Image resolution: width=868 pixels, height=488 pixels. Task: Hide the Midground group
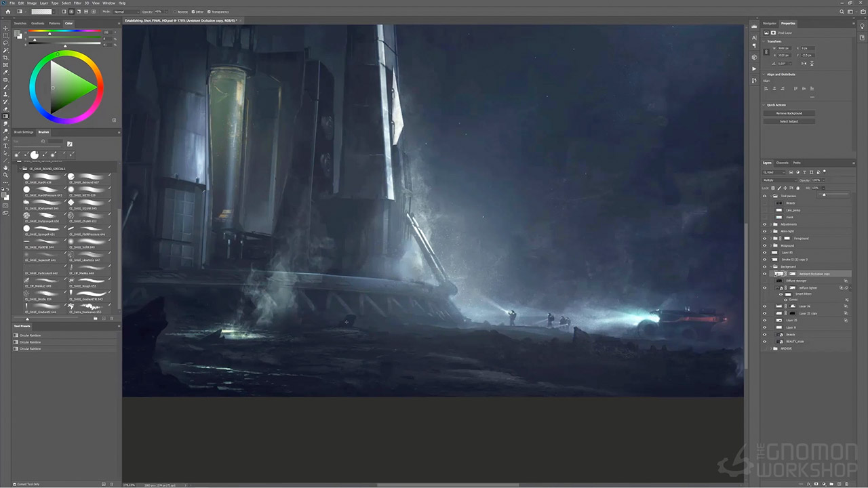coord(765,245)
